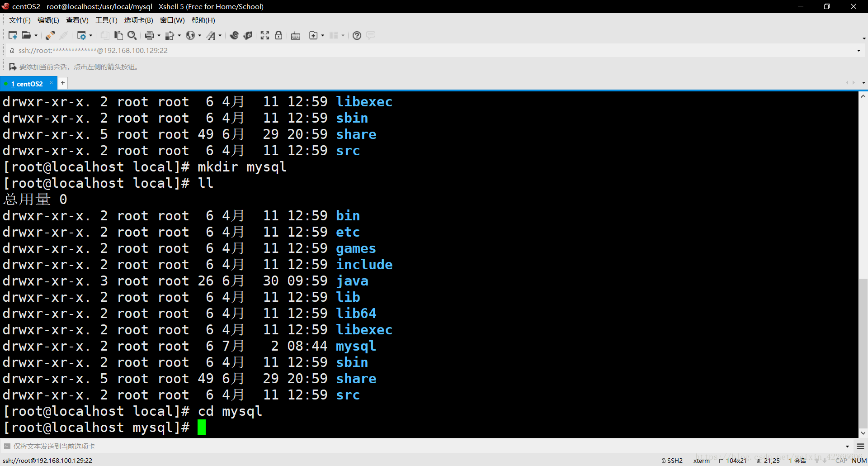
Task: Open the 窗口(W) menu
Action: click(172, 20)
